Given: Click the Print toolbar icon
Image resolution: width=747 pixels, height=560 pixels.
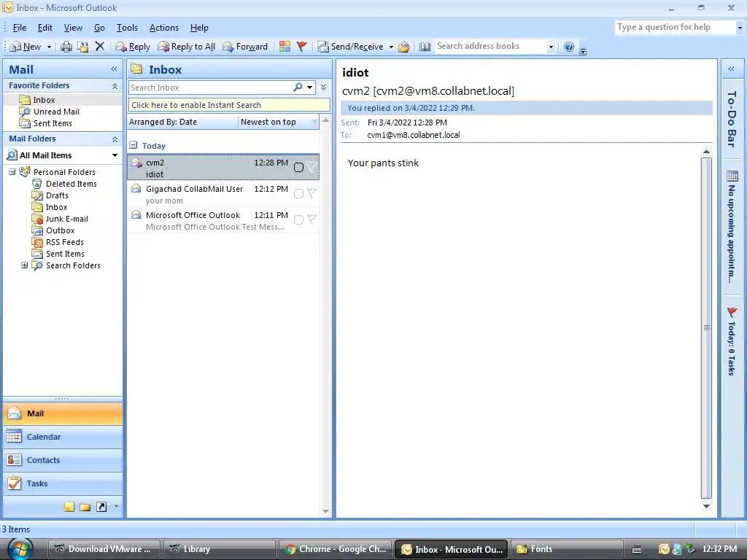Looking at the screenshot, I should pos(66,47).
